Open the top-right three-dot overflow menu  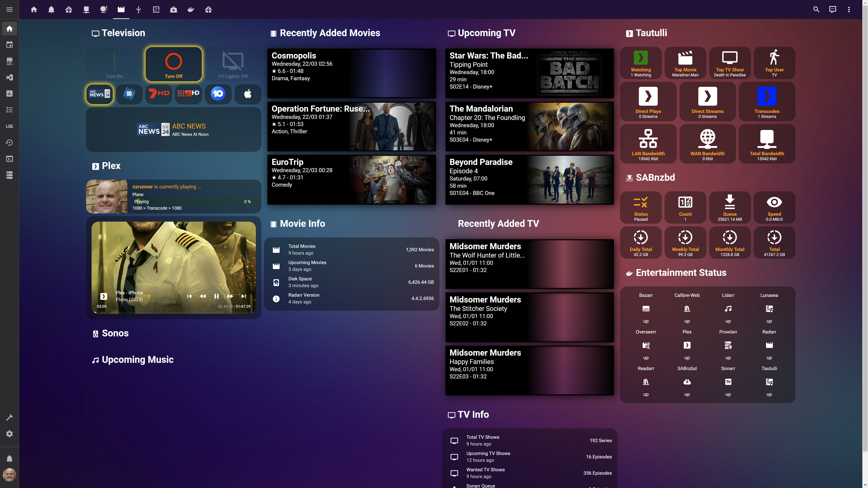849,9
